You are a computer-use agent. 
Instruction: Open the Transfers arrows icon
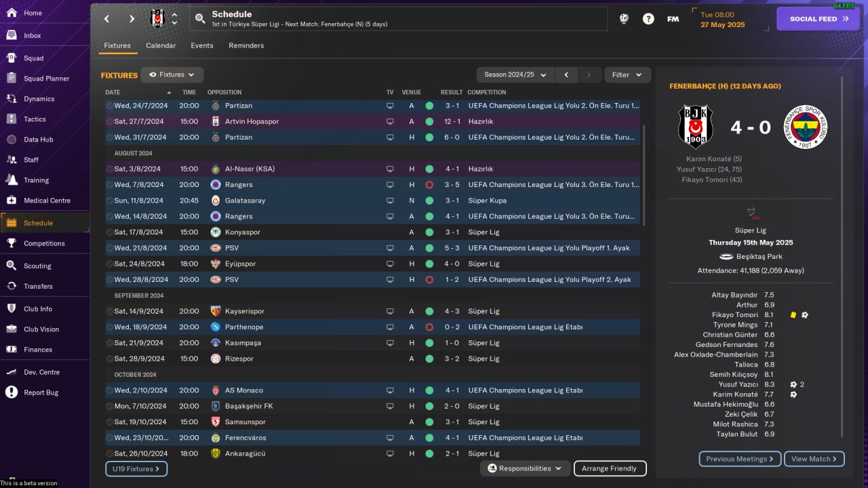coord(11,286)
